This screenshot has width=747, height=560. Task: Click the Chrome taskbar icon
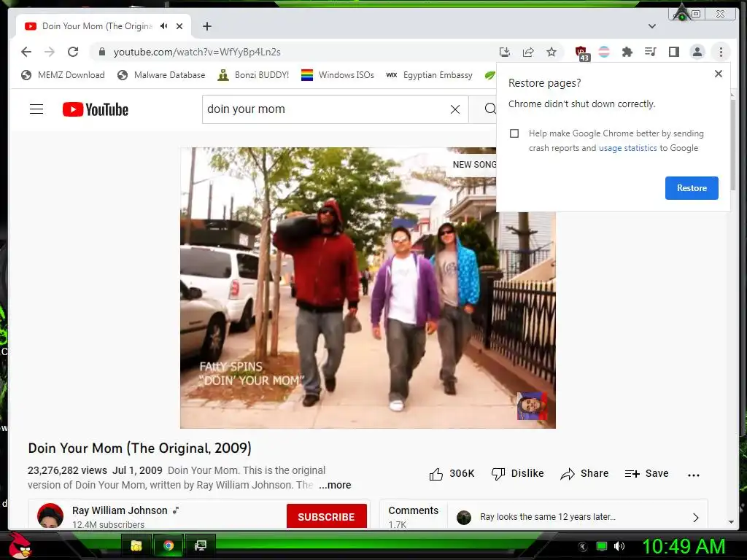[x=169, y=545]
